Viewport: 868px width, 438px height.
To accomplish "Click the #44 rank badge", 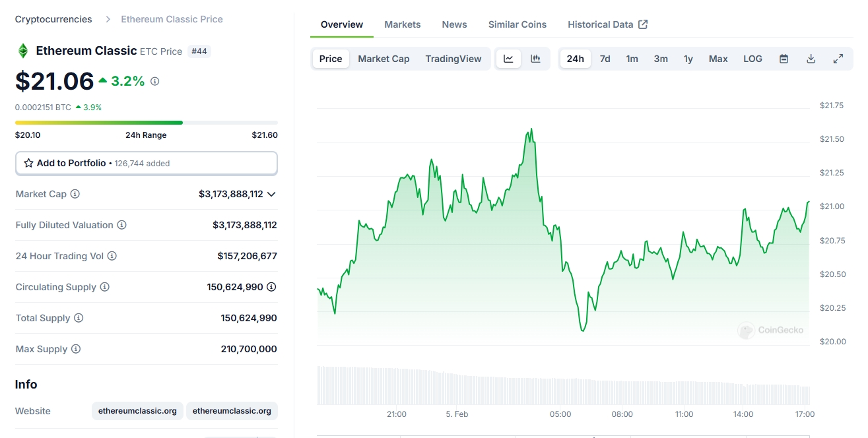I will pos(199,51).
